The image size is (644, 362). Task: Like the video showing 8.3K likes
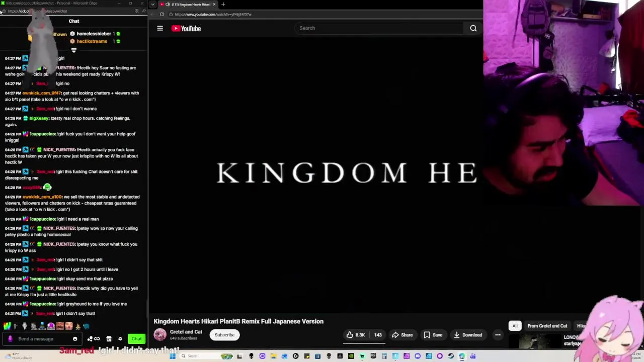pos(356,335)
